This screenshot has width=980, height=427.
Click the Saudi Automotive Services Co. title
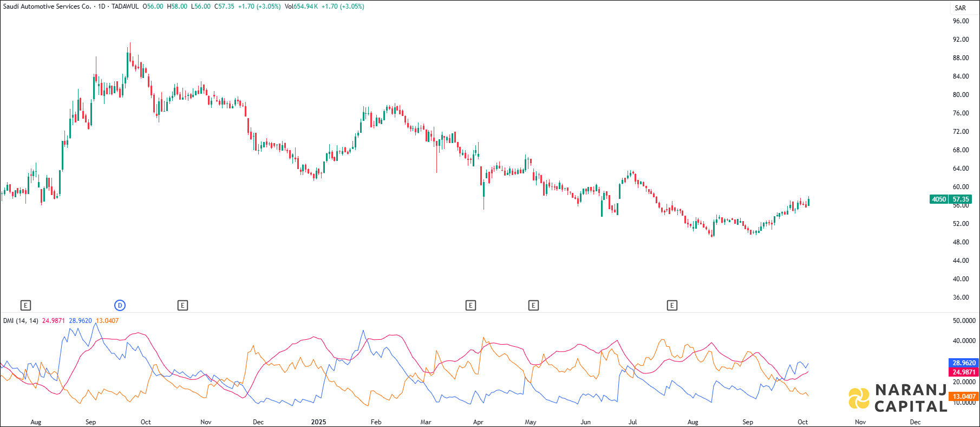pos(47,7)
